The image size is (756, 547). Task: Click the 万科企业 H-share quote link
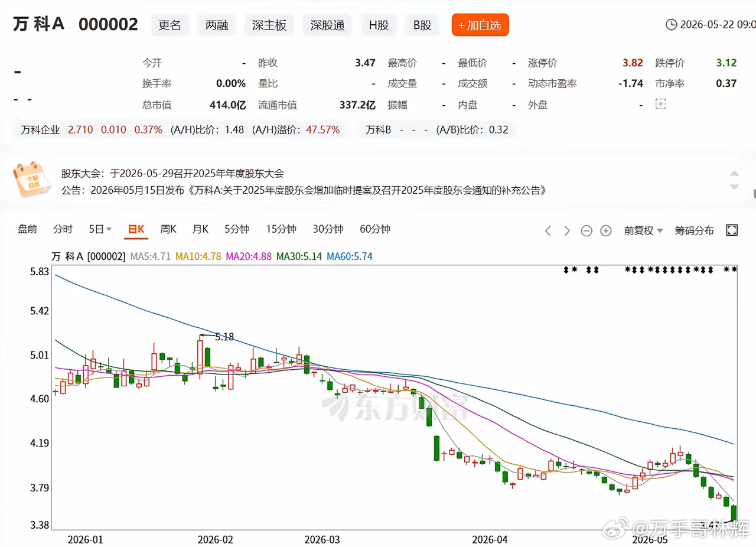40,129
